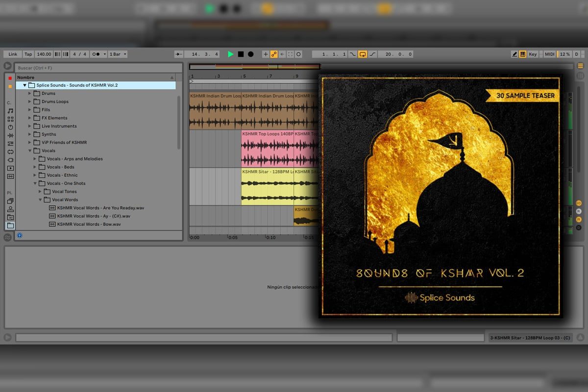Open the Max for Live category in sidebar

point(10,151)
